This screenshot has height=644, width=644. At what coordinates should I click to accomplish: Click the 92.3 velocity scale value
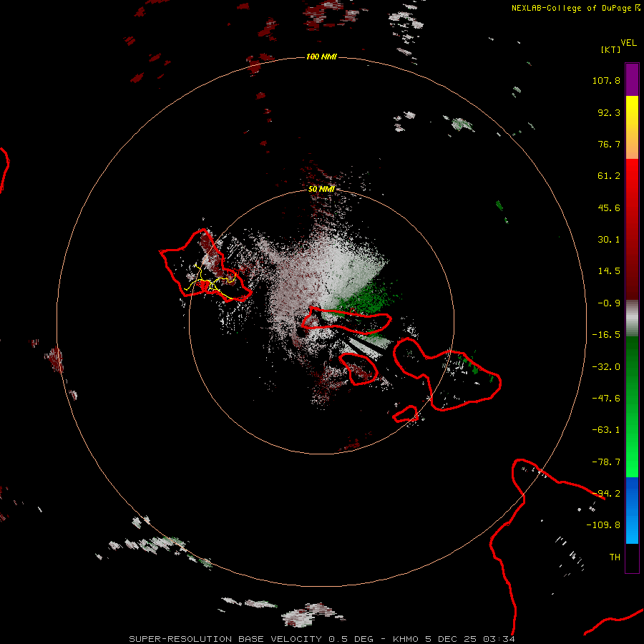609,112
